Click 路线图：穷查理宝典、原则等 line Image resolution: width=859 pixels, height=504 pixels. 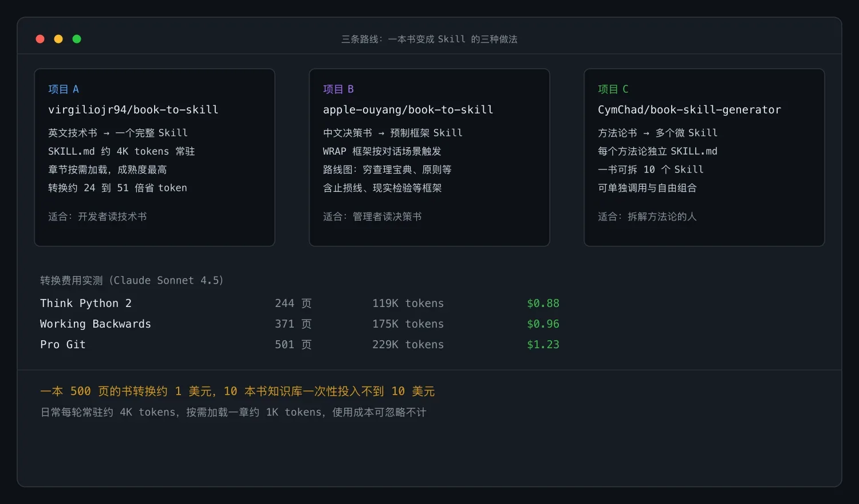[x=387, y=170]
